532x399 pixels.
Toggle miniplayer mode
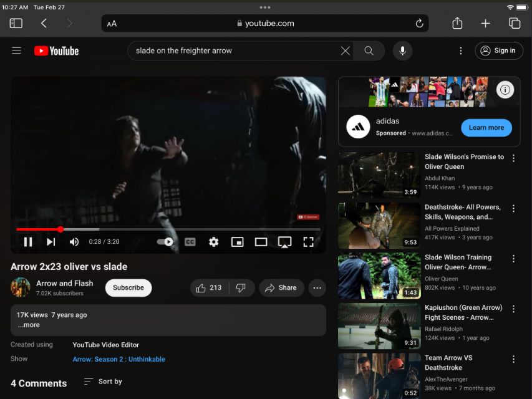(x=237, y=242)
